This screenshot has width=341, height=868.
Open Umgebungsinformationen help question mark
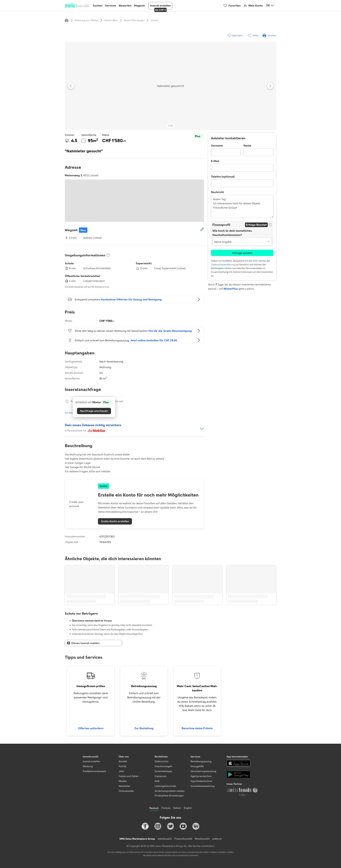[x=108, y=255]
